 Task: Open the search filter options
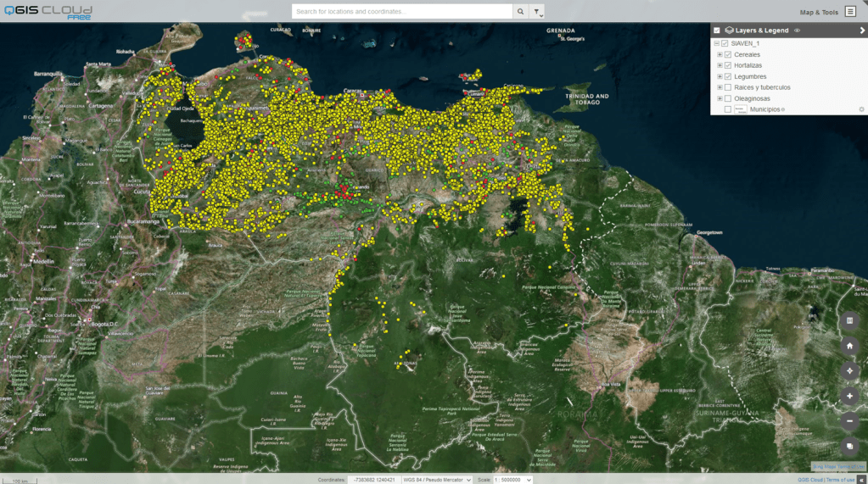[537, 12]
